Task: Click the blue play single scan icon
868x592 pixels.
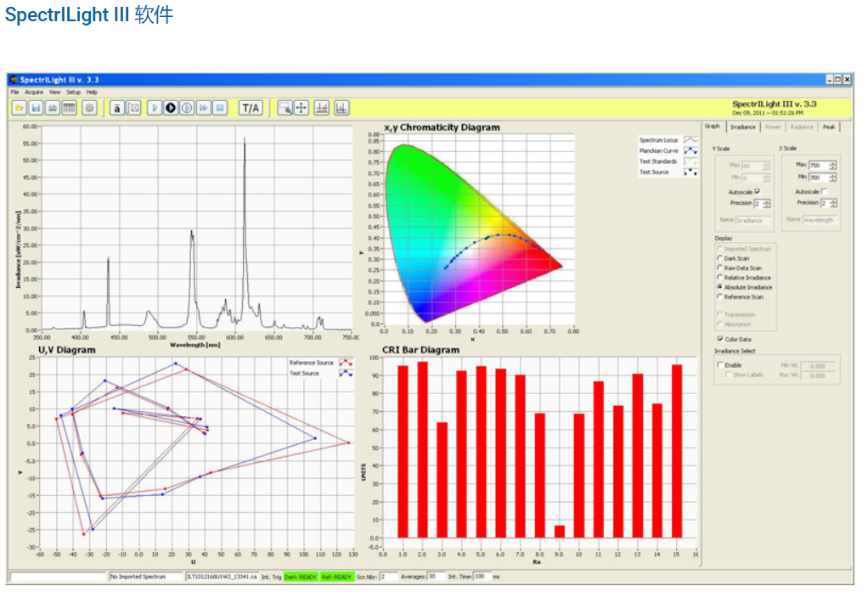Action: [x=155, y=108]
